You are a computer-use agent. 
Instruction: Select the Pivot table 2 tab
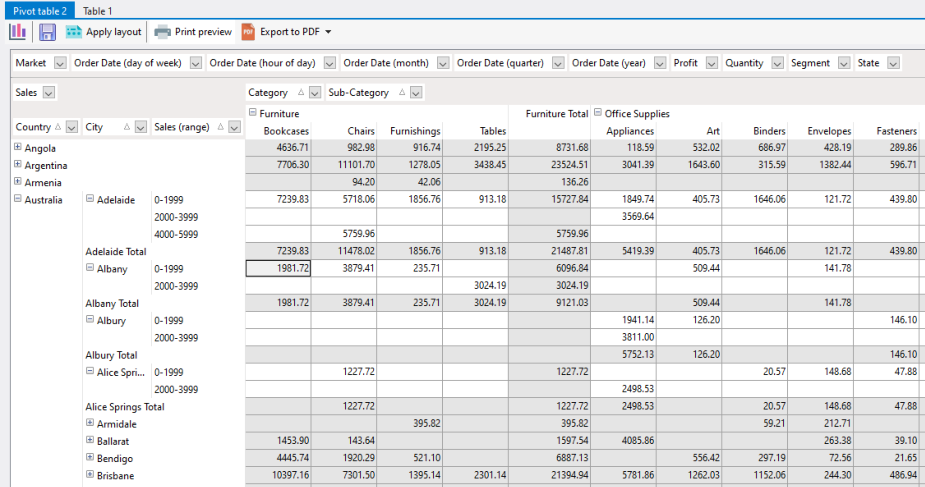(x=37, y=10)
